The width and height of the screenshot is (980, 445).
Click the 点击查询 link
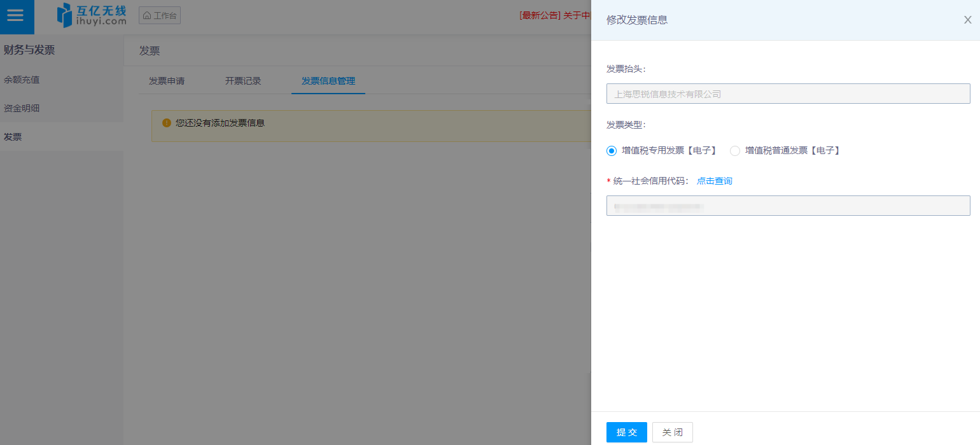click(714, 181)
